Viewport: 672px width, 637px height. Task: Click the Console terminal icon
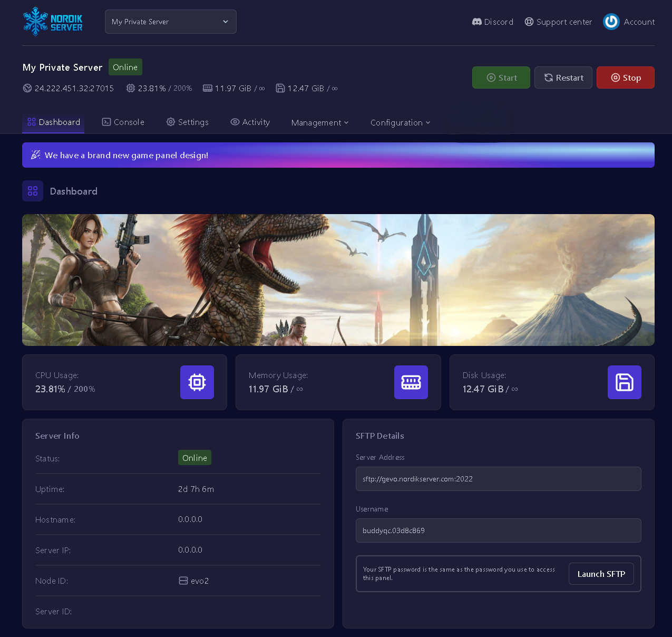pos(106,122)
